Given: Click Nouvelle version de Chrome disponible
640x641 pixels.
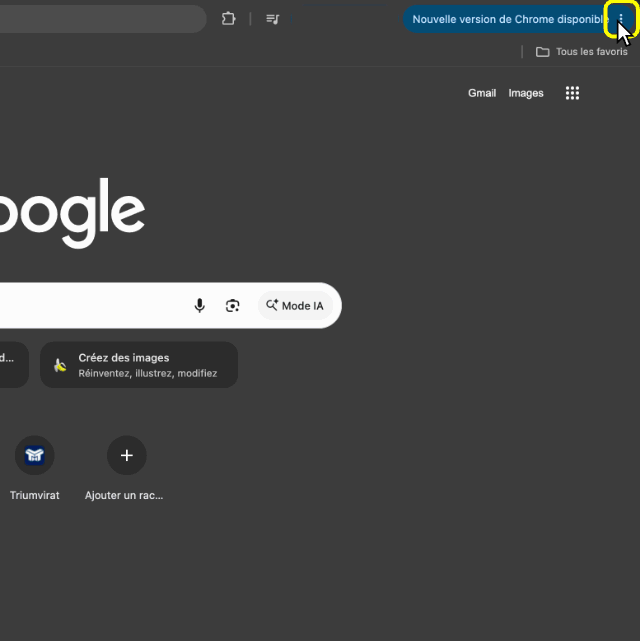Looking at the screenshot, I should pos(510,19).
